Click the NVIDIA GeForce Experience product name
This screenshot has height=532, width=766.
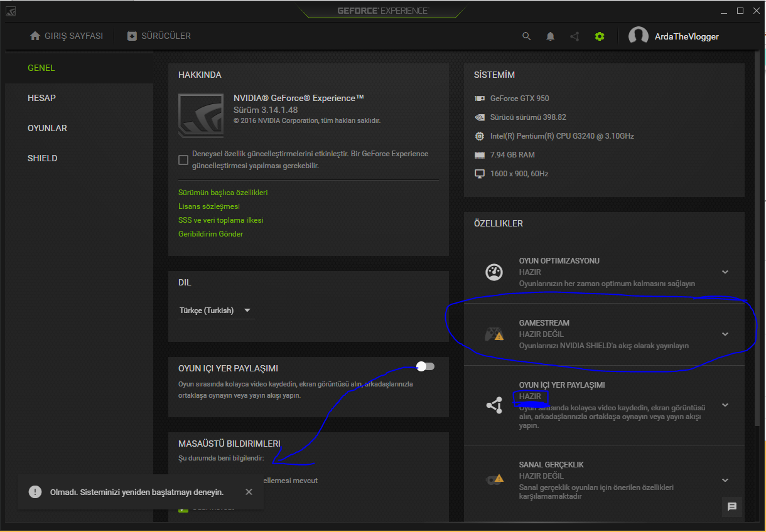coord(299,98)
